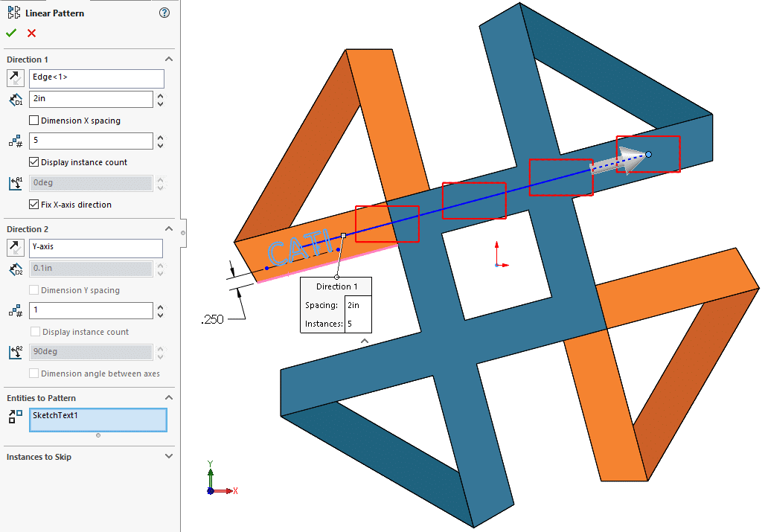Click the D1 spacing icon
Image resolution: width=768 pixels, height=532 pixels.
13,99
